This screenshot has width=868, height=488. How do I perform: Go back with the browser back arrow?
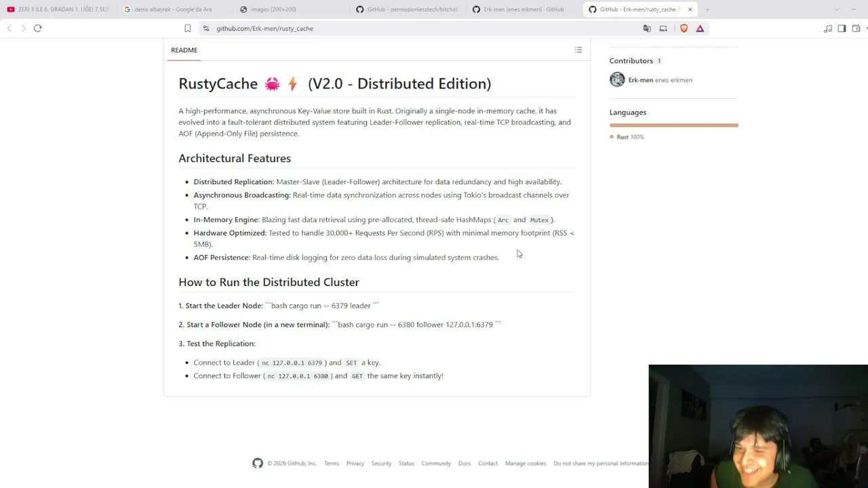pos(9,28)
